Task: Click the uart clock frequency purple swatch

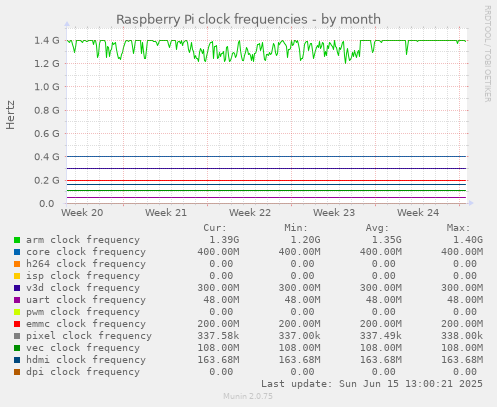Action: pos(17,300)
